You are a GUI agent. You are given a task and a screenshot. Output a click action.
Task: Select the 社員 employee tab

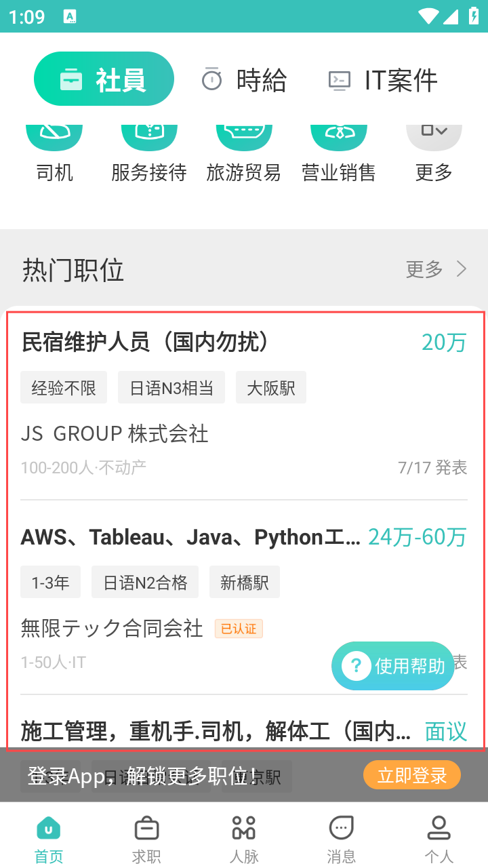coord(104,79)
